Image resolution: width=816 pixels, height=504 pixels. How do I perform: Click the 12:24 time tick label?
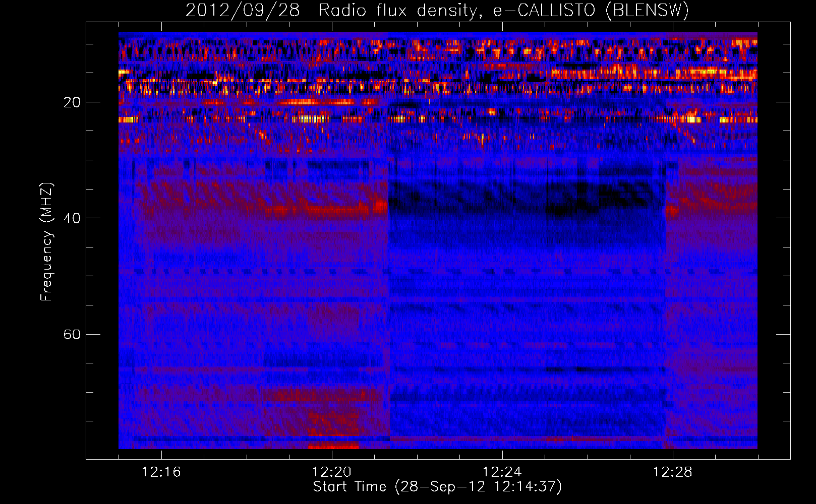point(502,472)
